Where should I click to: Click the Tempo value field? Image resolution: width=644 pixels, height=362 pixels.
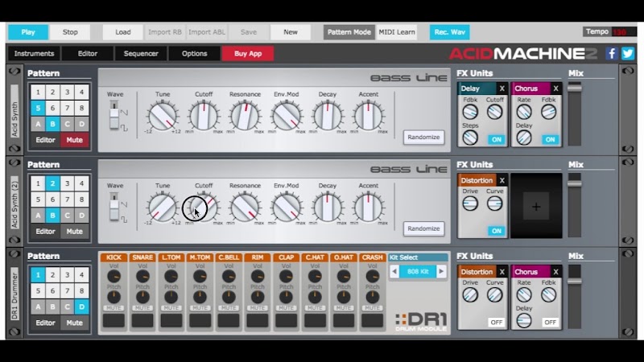(x=625, y=32)
